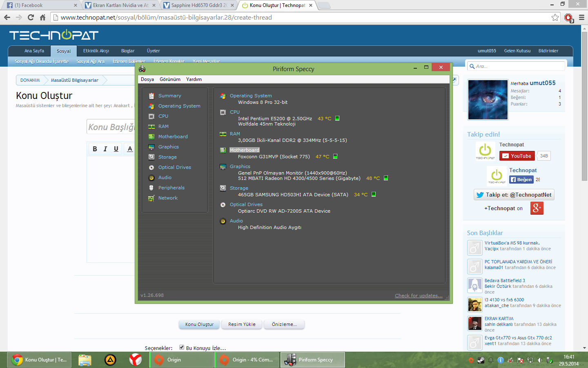Go back using Chrome's back arrow

(7, 17)
